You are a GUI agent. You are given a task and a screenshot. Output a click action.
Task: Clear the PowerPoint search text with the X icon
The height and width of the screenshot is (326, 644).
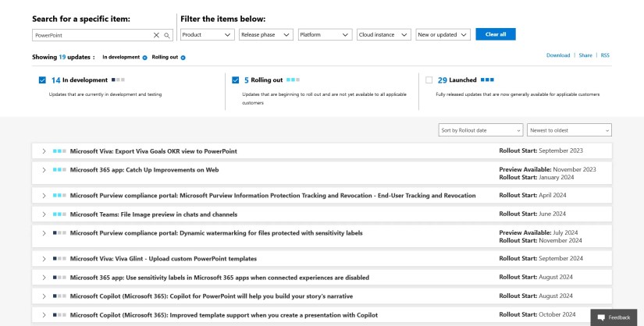click(156, 35)
